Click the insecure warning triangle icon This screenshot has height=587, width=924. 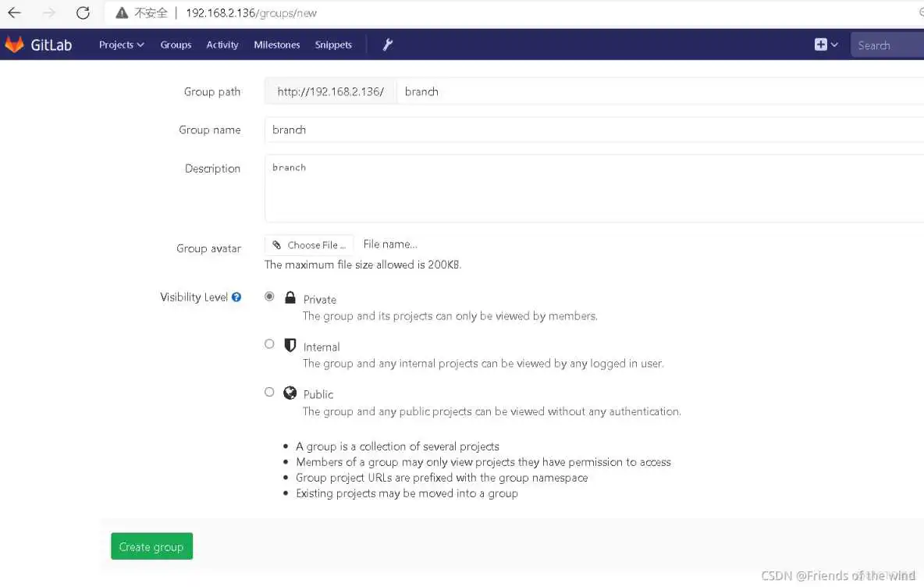121,12
